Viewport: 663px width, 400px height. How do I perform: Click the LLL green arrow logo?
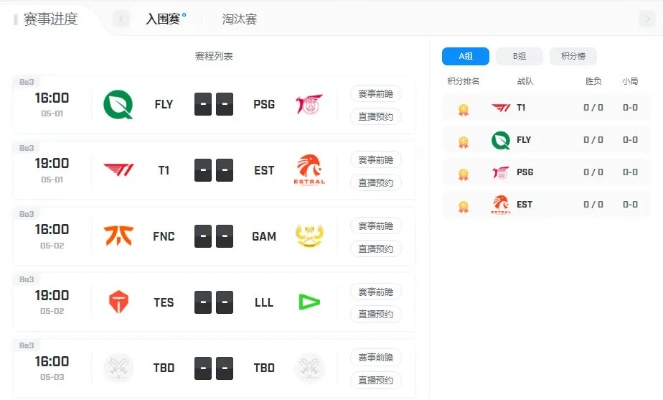309,302
